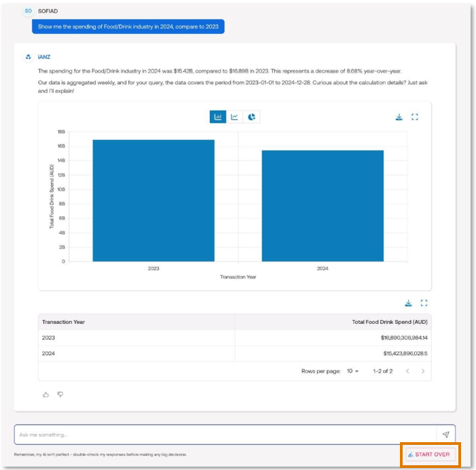Click the iANZ assistant logo icon
Viewport: 476px width, 470px height.
(28, 57)
